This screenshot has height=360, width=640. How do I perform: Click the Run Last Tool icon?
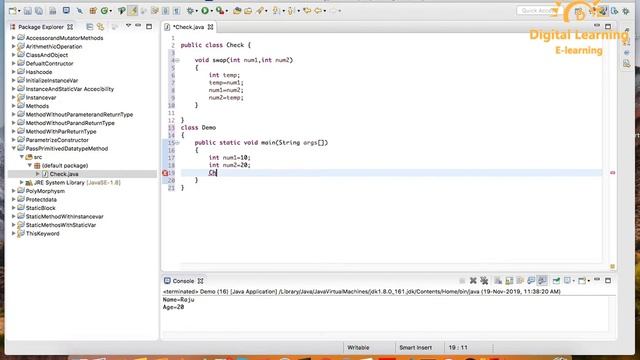(220, 11)
